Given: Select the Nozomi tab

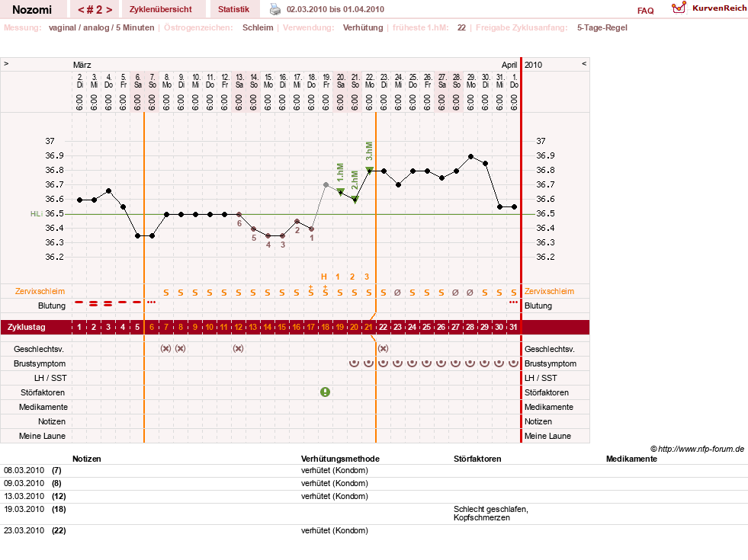Looking at the screenshot, I should tap(32, 9).
